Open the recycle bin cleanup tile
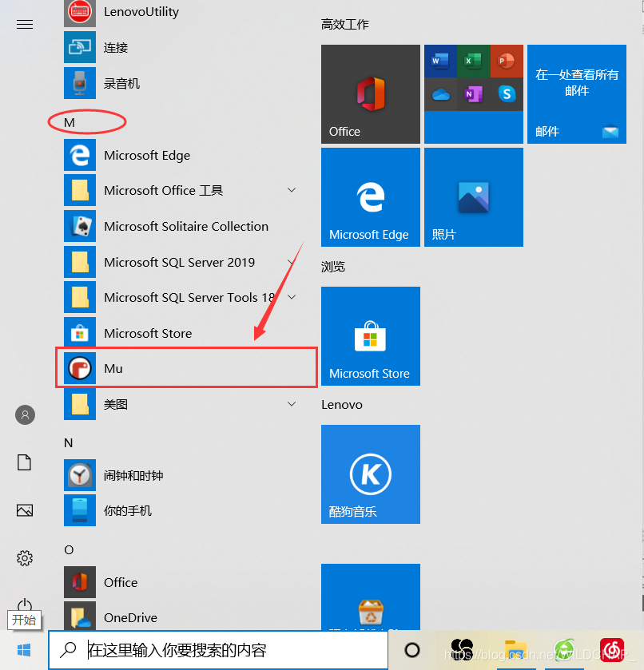The image size is (644, 670). click(x=371, y=597)
